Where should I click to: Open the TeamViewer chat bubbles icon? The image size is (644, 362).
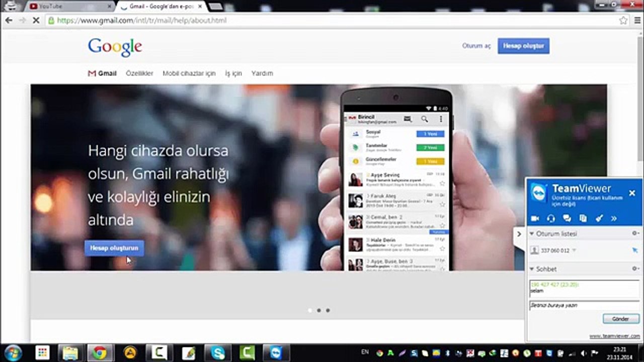click(x=567, y=218)
